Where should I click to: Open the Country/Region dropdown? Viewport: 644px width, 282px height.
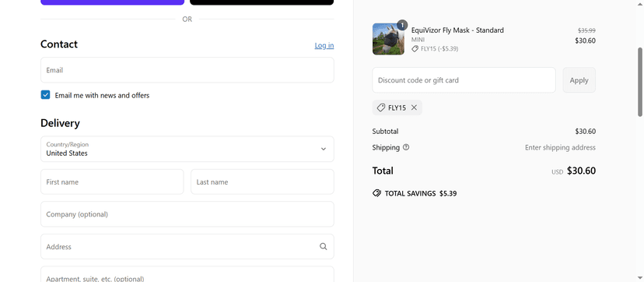[187, 149]
